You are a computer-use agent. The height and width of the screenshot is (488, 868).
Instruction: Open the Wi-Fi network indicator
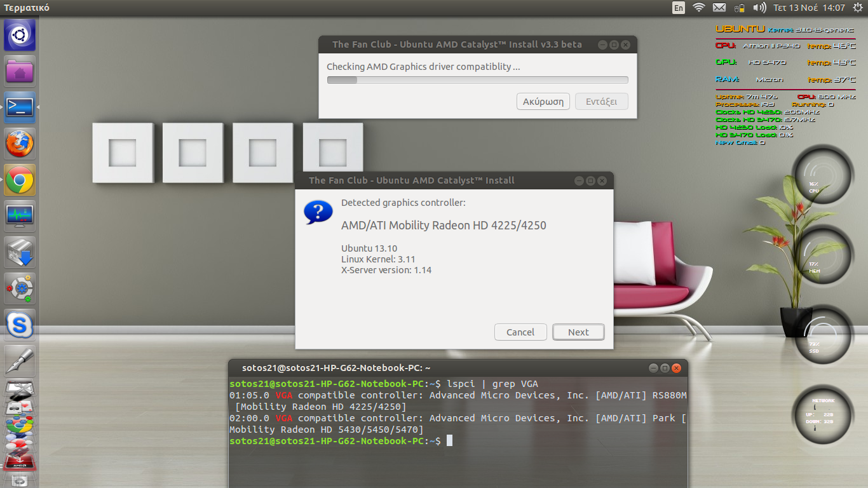pos(699,8)
